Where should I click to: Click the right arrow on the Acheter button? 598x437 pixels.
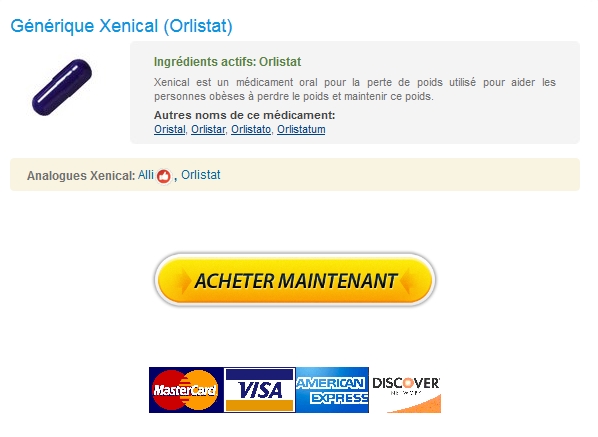(x=405, y=281)
